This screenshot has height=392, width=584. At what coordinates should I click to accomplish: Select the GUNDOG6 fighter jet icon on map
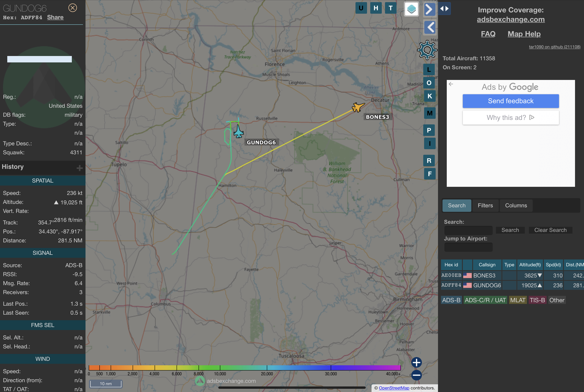(239, 131)
